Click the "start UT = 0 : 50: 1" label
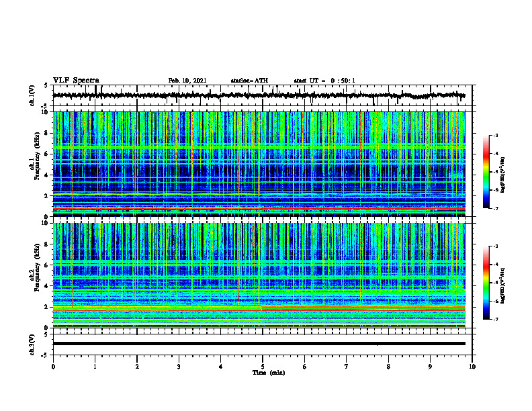Viewport: 532px width, 411px height. 324,81
